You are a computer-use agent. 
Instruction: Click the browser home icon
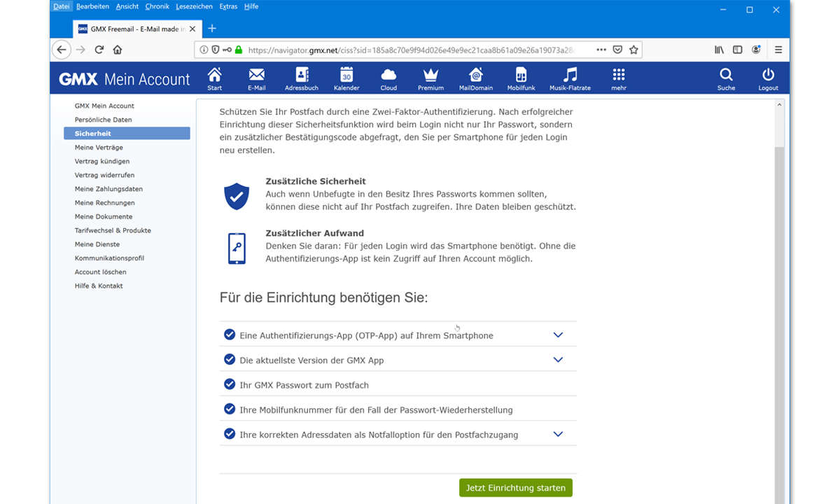click(x=118, y=50)
